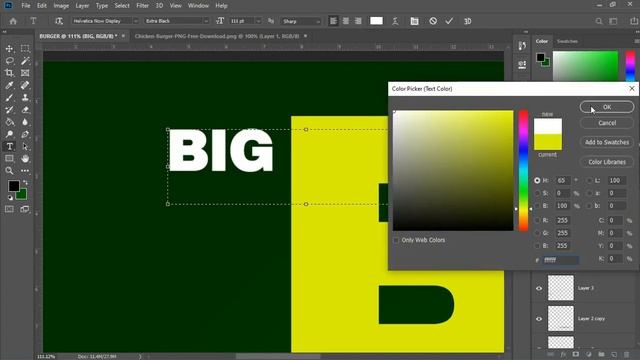This screenshot has width=640, height=360.
Task: Select the S saturation radio button
Action: click(537, 193)
